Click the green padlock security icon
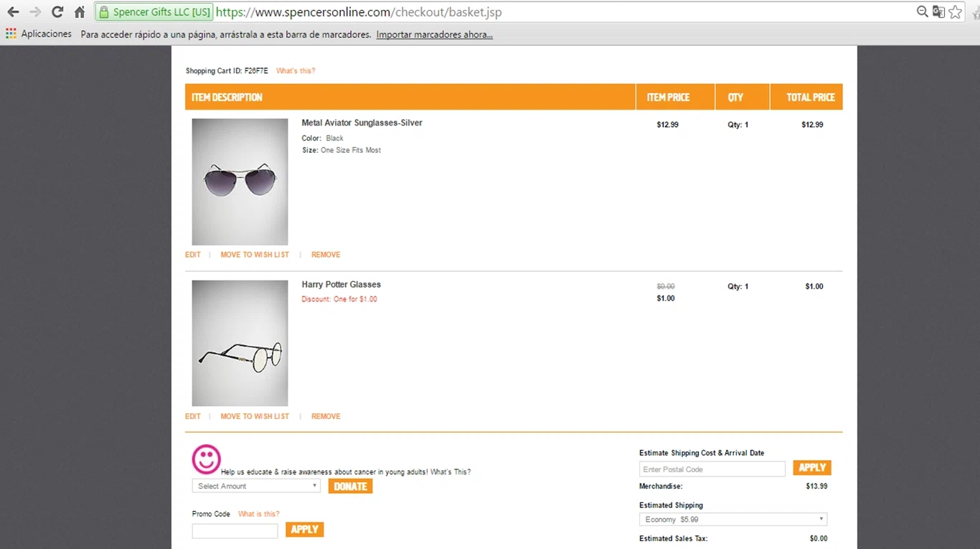The width and height of the screenshot is (980, 549). [x=104, y=12]
